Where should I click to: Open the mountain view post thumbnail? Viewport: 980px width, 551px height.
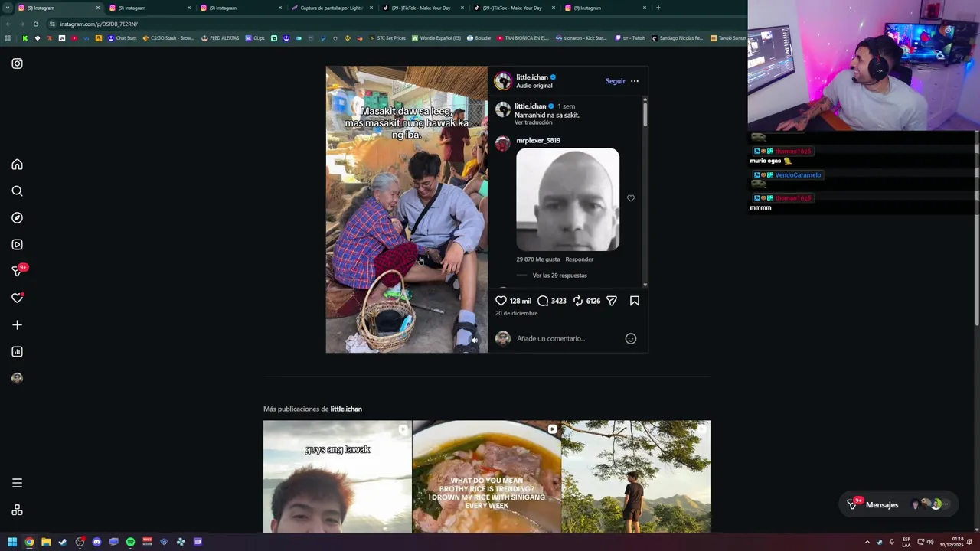[x=636, y=477]
